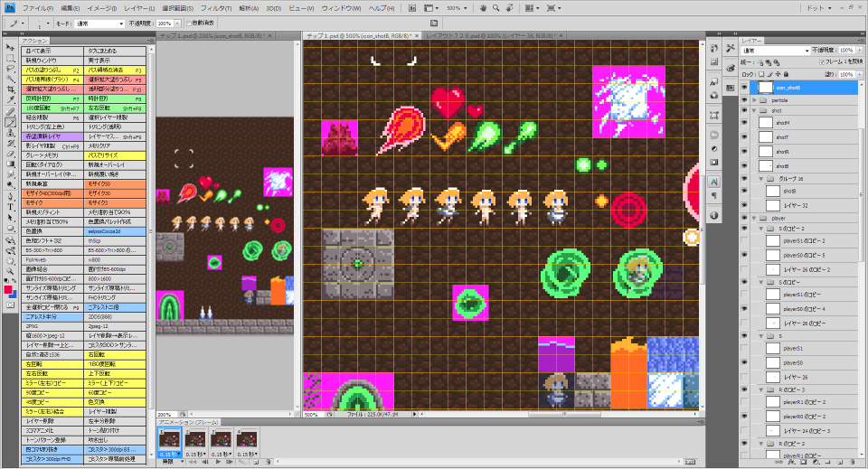Switch to レイアウト 7 2 0.psd tab
Image resolution: width=868 pixels, height=469 pixels.
click(x=494, y=35)
